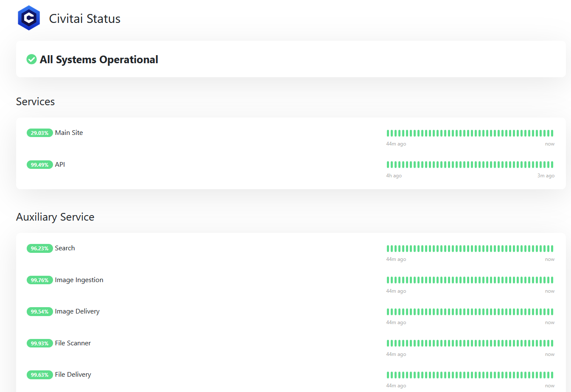Click the "44m ago" label under Search
The height and width of the screenshot is (392, 571).
[396, 259]
